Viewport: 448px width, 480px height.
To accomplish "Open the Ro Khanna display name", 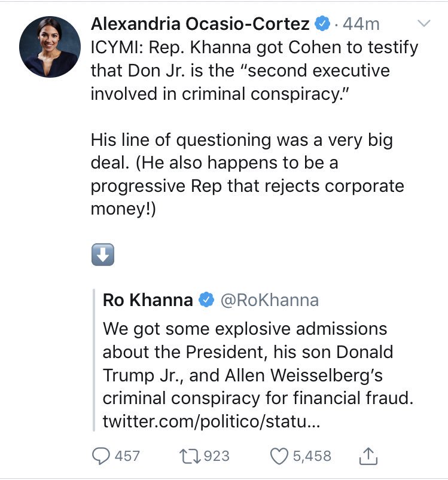I will (147, 300).
